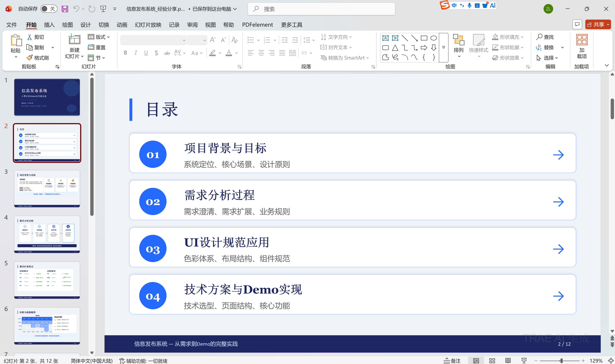This screenshot has height=364, width=615.
Task: Open the font color A swatch
Action: coord(229,53)
